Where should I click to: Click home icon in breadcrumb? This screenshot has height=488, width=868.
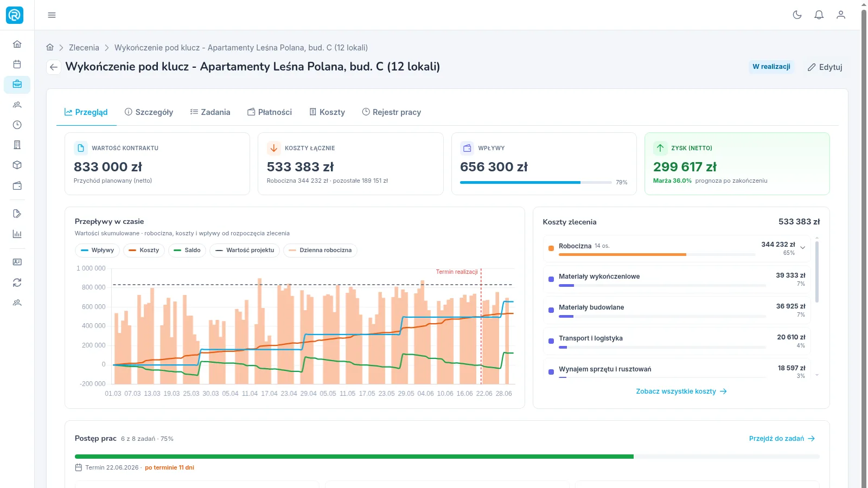tap(50, 48)
